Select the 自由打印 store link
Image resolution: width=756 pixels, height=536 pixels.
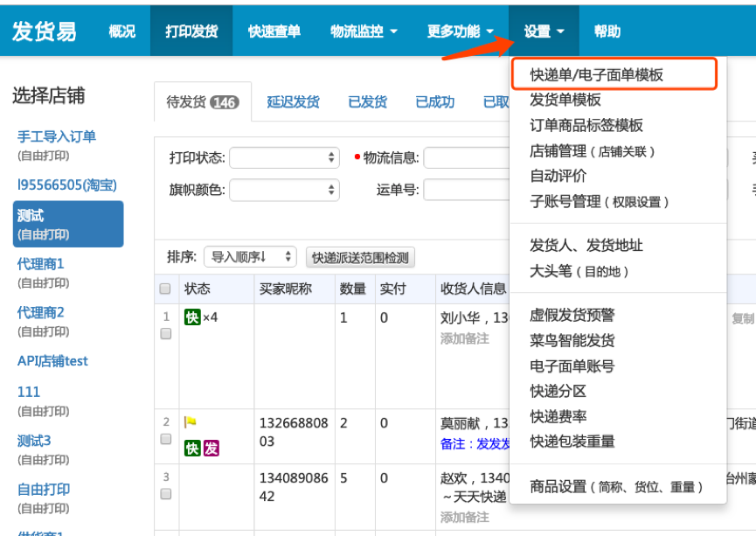(44, 489)
